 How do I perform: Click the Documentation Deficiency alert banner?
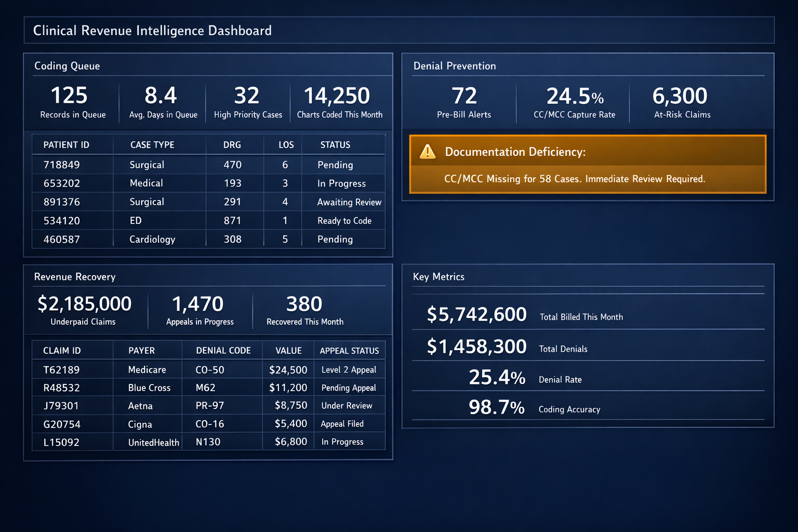[x=588, y=165]
